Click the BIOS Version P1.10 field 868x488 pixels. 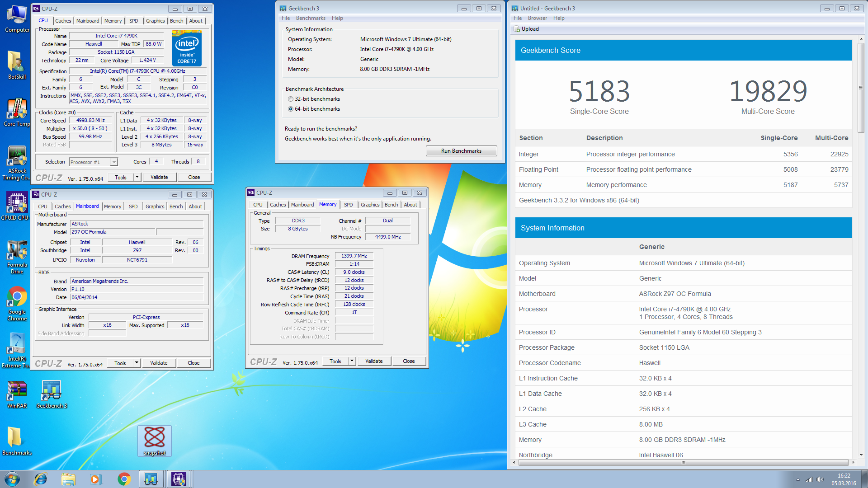[137, 289]
